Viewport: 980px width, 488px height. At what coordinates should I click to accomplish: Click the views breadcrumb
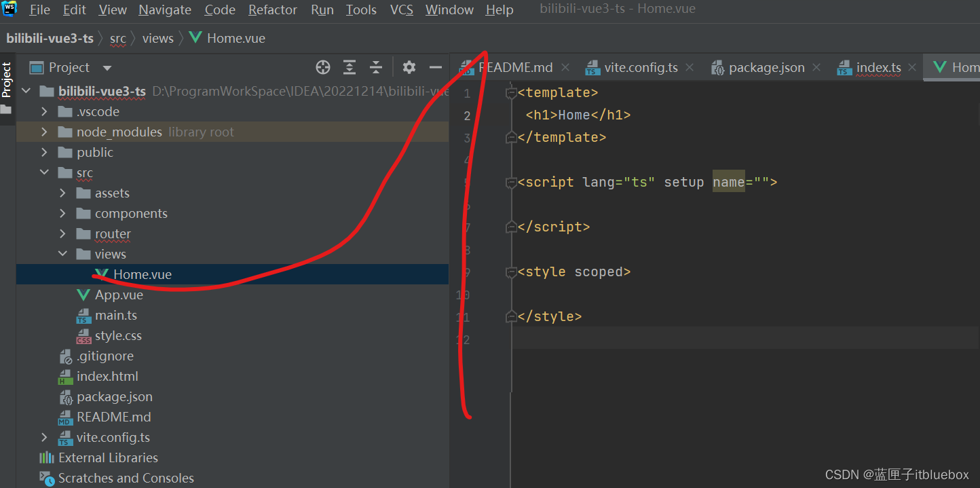tap(158, 38)
